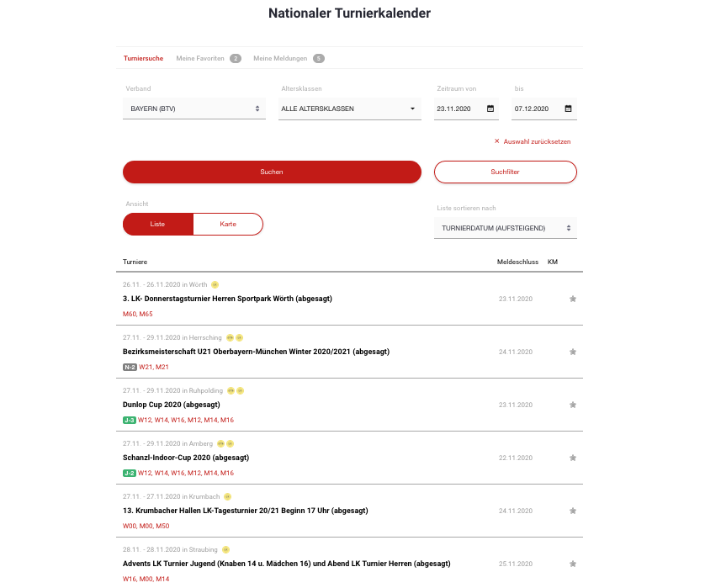The image size is (705, 588).
Task: Switch view to Karte
Action: point(228,225)
